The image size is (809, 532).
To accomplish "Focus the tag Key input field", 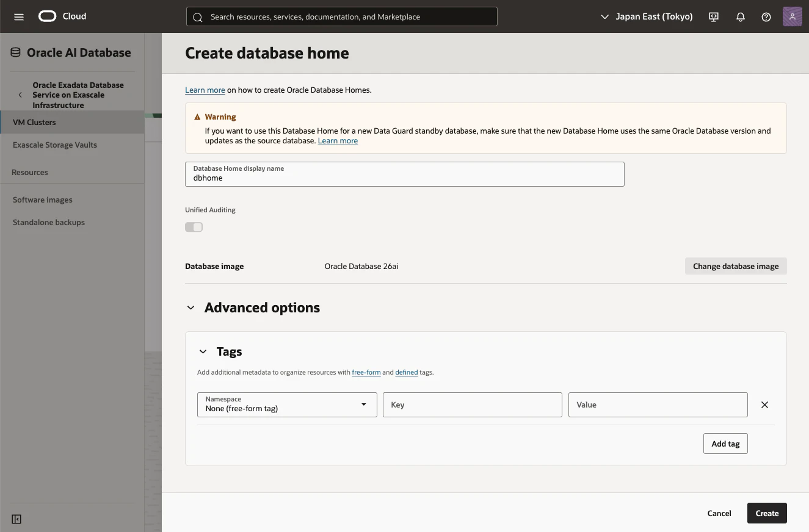I will [473, 404].
